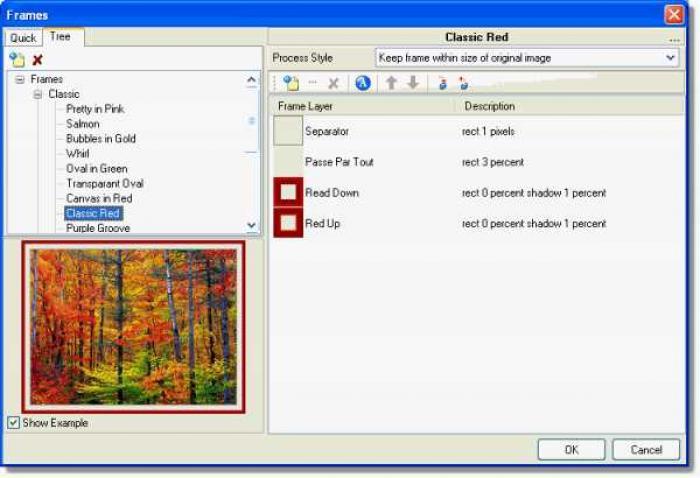Click the autumn forest example preview image
Viewport: 700px width, 478px height.
tap(133, 327)
